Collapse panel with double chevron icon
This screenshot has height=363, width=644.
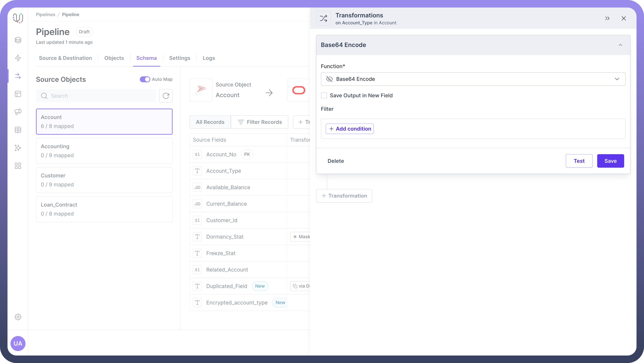[607, 19]
